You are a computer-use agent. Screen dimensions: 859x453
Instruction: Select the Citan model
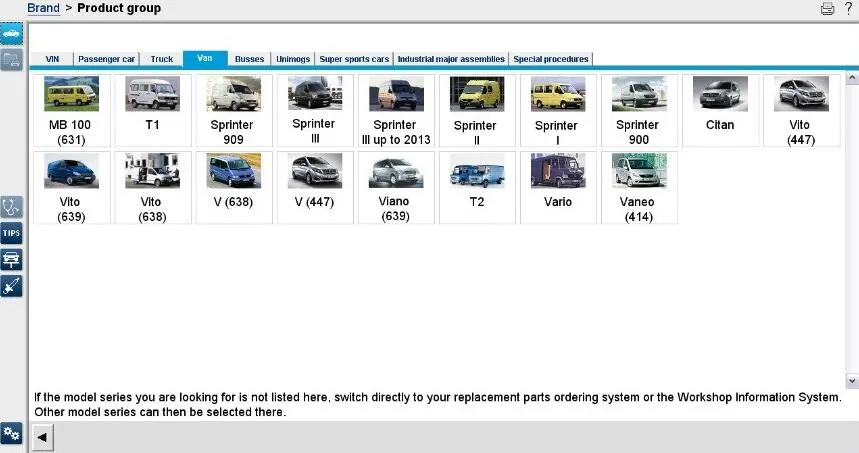click(x=720, y=111)
